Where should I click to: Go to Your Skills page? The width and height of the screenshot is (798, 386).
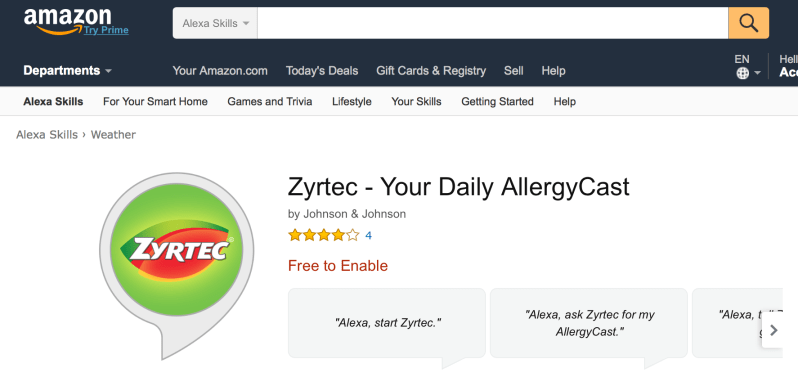pyautogui.click(x=416, y=101)
